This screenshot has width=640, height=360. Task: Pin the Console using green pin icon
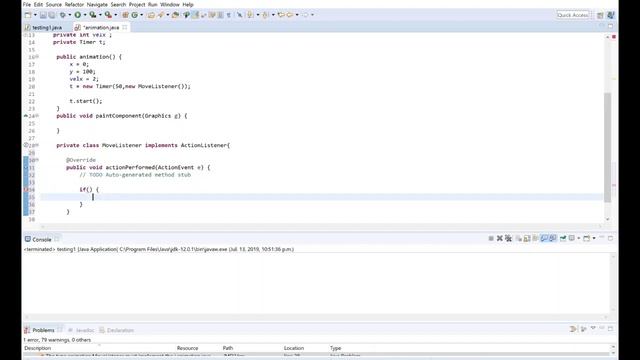[563, 238]
